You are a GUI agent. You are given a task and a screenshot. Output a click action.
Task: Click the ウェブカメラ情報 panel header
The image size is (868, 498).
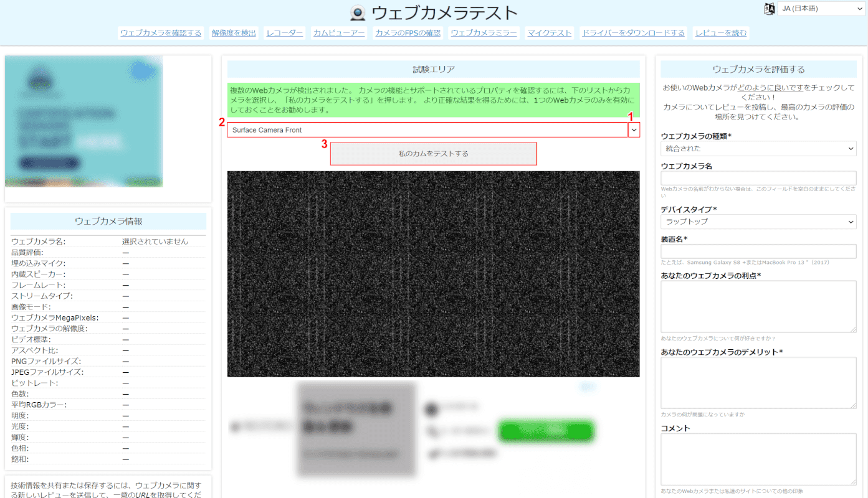108,221
